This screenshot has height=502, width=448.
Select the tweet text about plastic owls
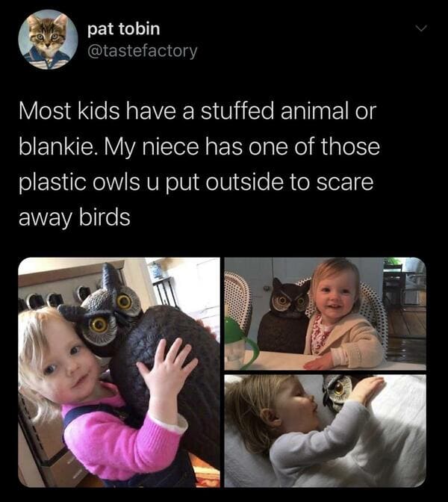(199, 164)
